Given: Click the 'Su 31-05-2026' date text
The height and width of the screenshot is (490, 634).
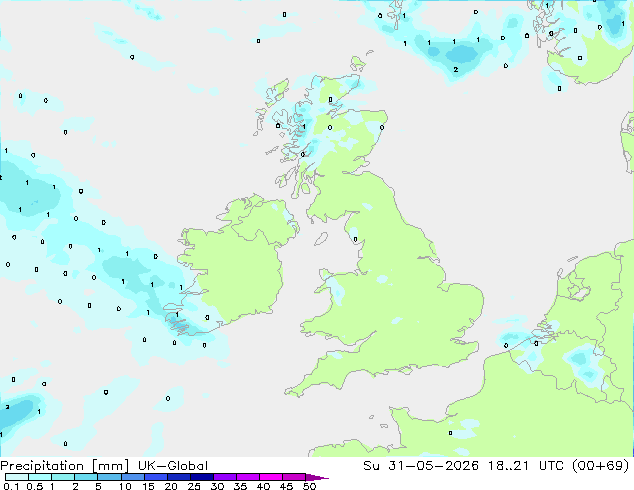Looking at the screenshot, I should click(421, 466).
